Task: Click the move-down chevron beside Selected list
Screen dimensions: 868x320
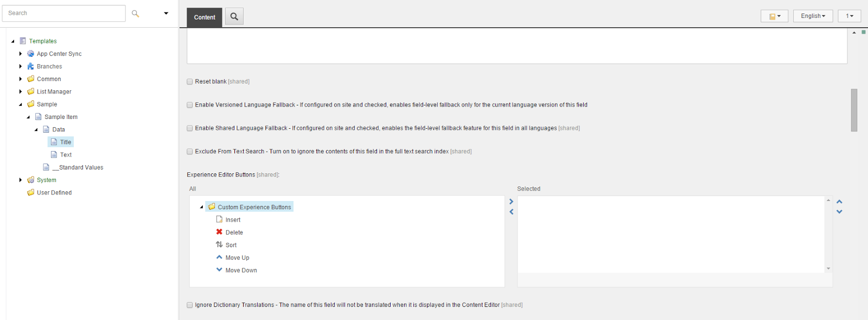Action: (x=839, y=212)
